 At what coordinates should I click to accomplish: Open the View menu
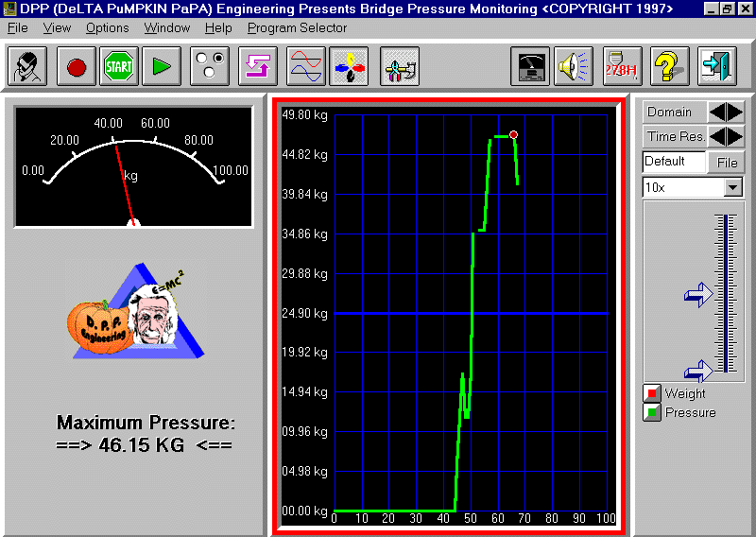(57, 28)
